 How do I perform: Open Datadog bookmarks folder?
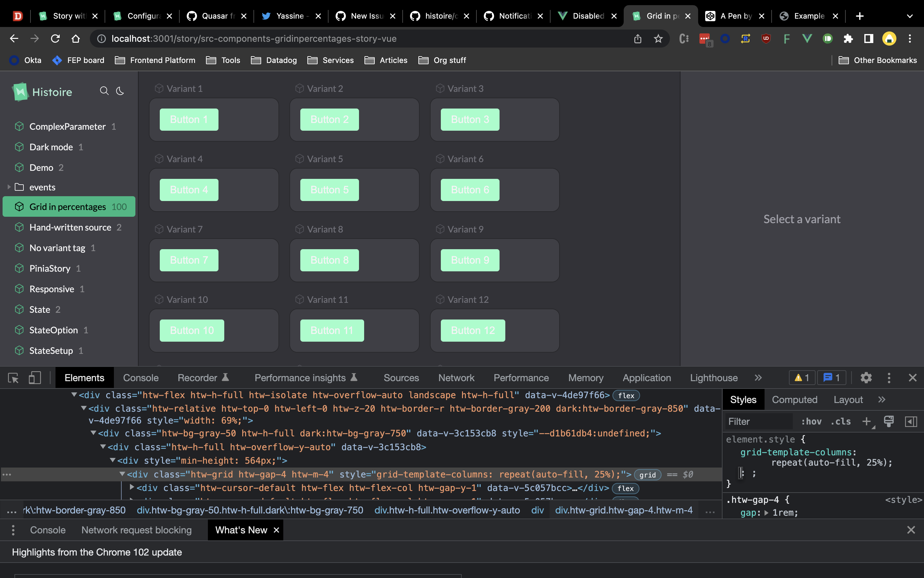[273, 60]
